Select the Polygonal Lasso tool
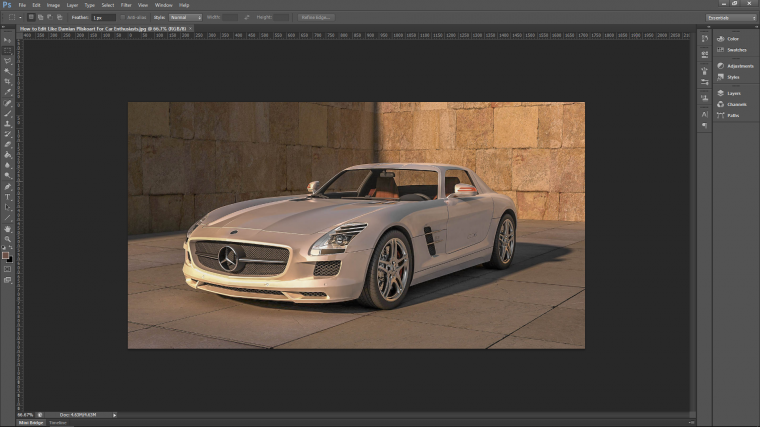 pyautogui.click(x=7, y=61)
